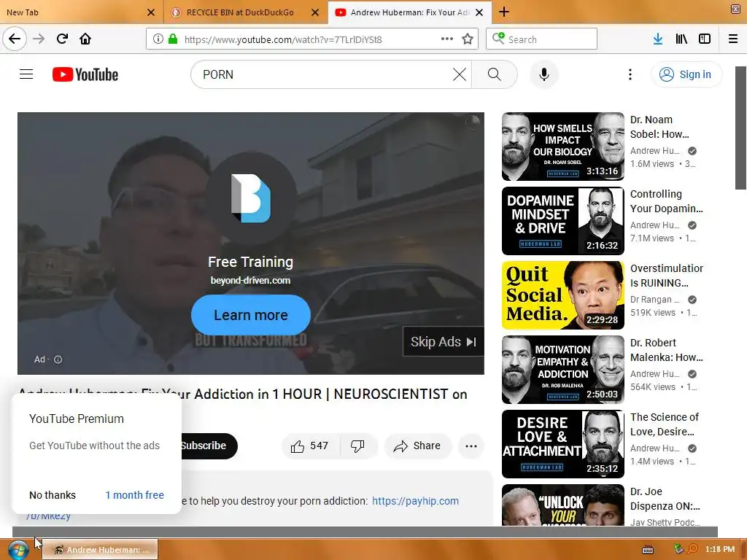This screenshot has height=560, width=747.
Task: Like the video with thumbs up
Action: 310,446
